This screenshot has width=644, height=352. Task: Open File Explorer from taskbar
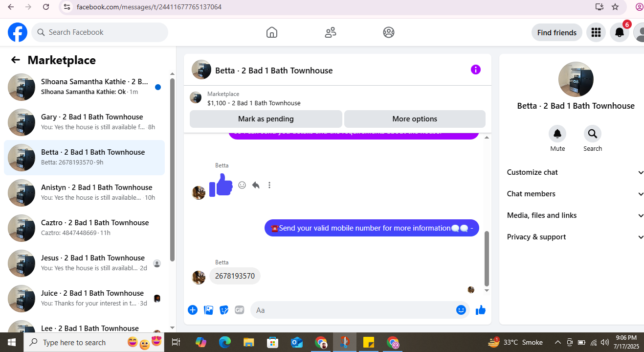pyautogui.click(x=249, y=342)
